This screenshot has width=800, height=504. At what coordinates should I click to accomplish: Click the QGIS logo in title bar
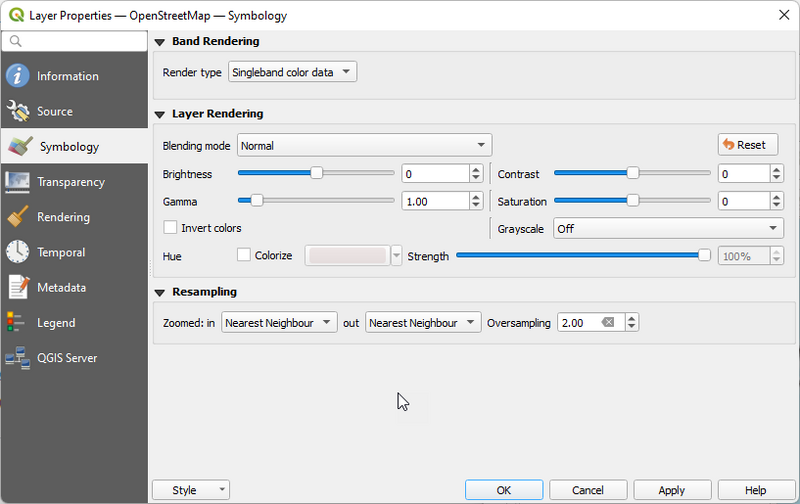[16, 15]
